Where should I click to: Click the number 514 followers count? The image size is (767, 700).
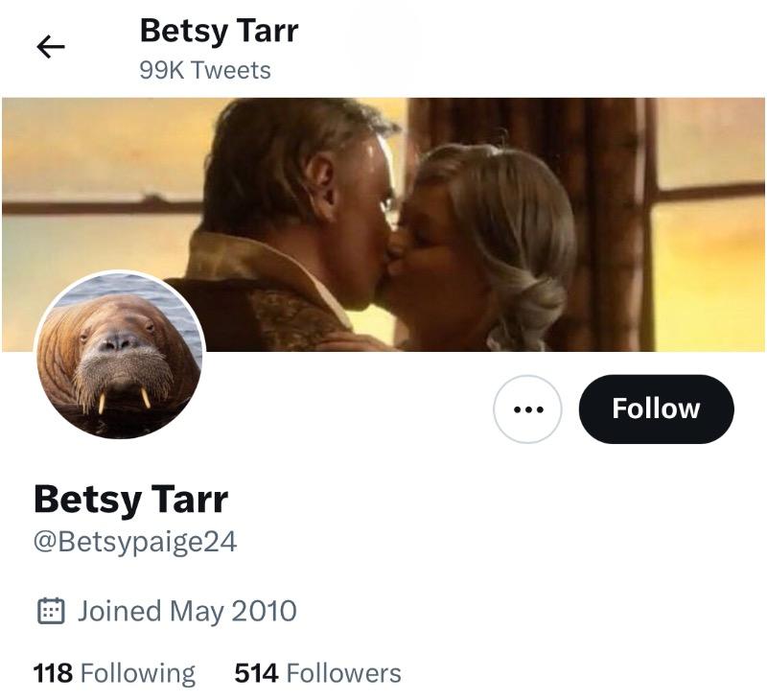pyautogui.click(x=256, y=673)
